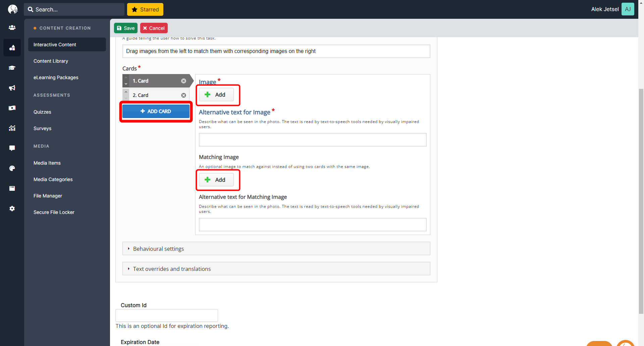Open Media Items
The image size is (644, 346).
[x=47, y=163]
